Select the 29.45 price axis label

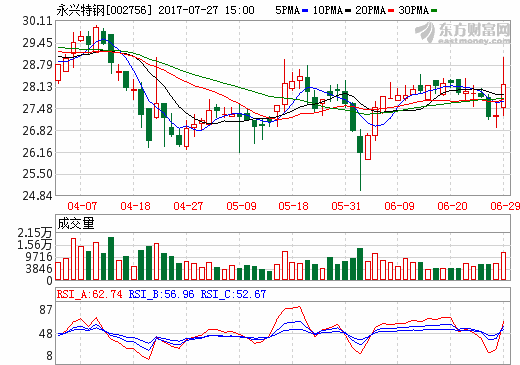tap(37, 43)
